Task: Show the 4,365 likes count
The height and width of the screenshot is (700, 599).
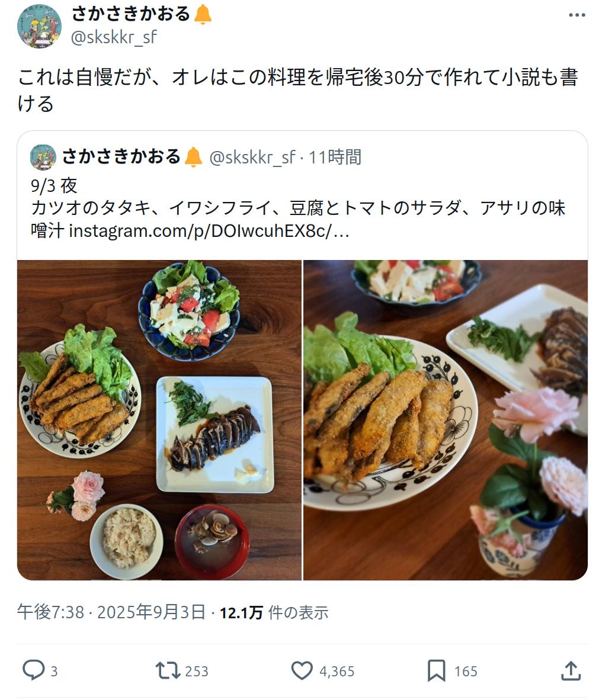Action: pos(337,671)
